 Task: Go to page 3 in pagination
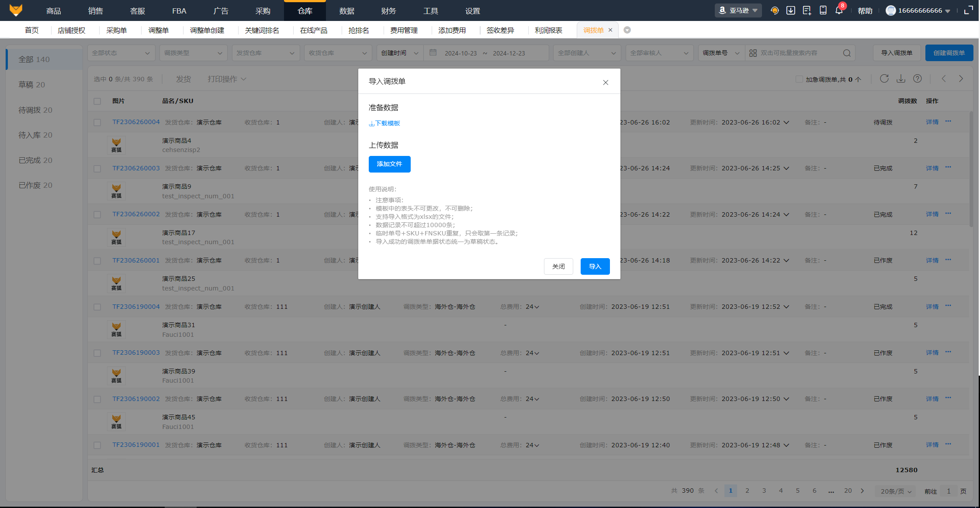pyautogui.click(x=764, y=491)
